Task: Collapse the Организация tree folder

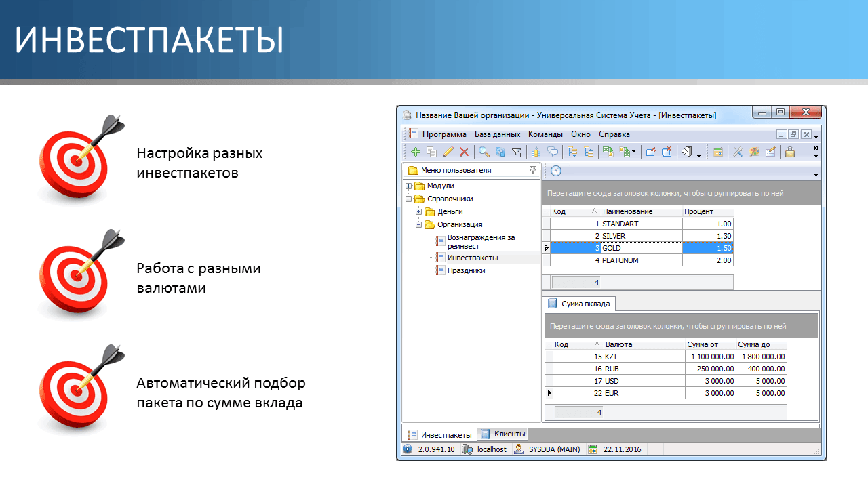Action: point(419,224)
